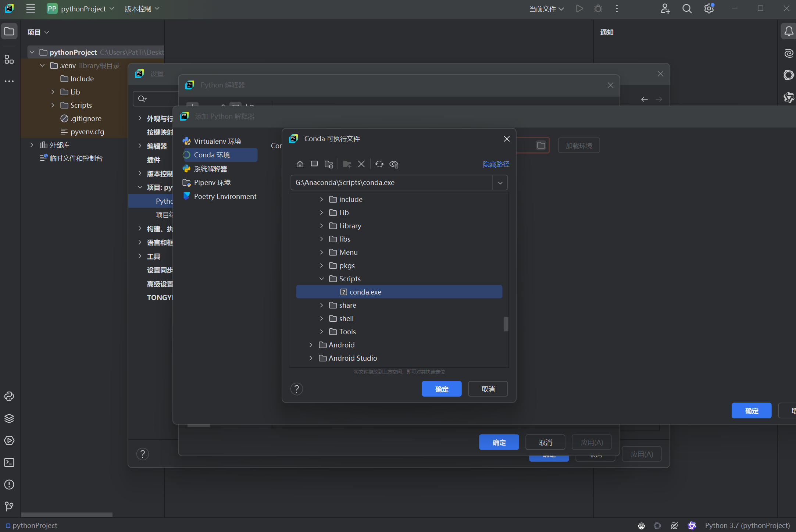Screen dimensions: 796x532
Task: Click the browse folder icon for Conda executable
Action: click(541, 145)
